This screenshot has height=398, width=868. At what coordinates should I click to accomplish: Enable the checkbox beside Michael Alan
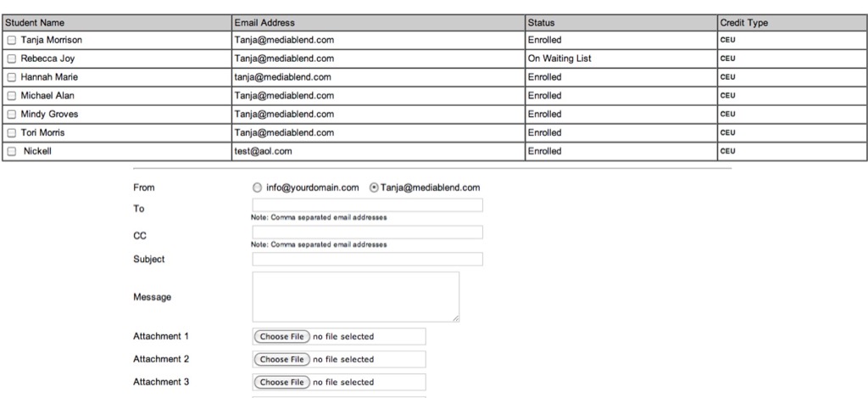tap(12, 96)
